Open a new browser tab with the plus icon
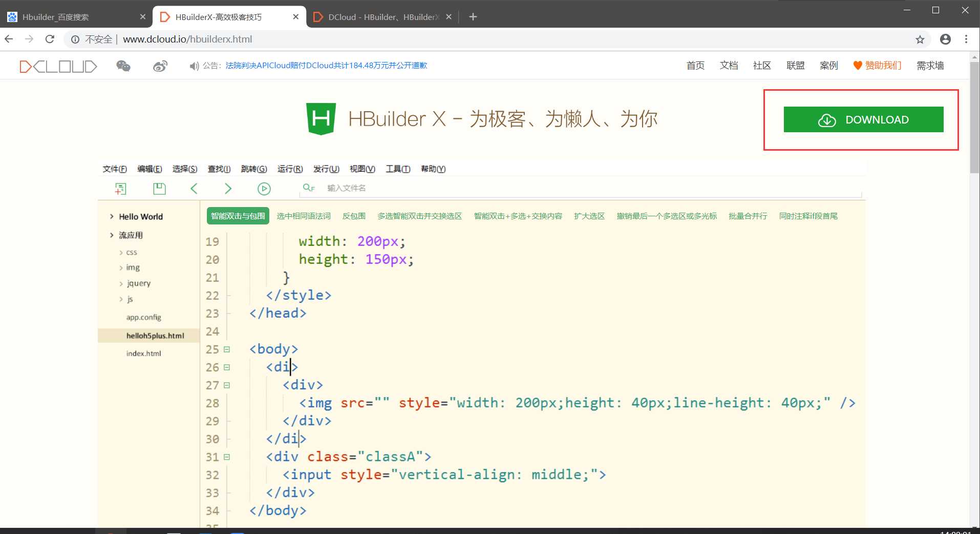 tap(473, 17)
